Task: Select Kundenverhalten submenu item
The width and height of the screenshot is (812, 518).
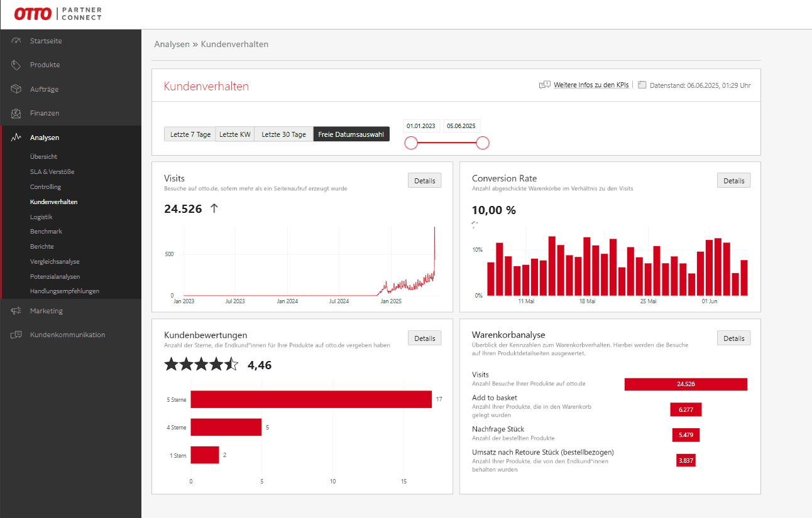Action: pyautogui.click(x=53, y=202)
